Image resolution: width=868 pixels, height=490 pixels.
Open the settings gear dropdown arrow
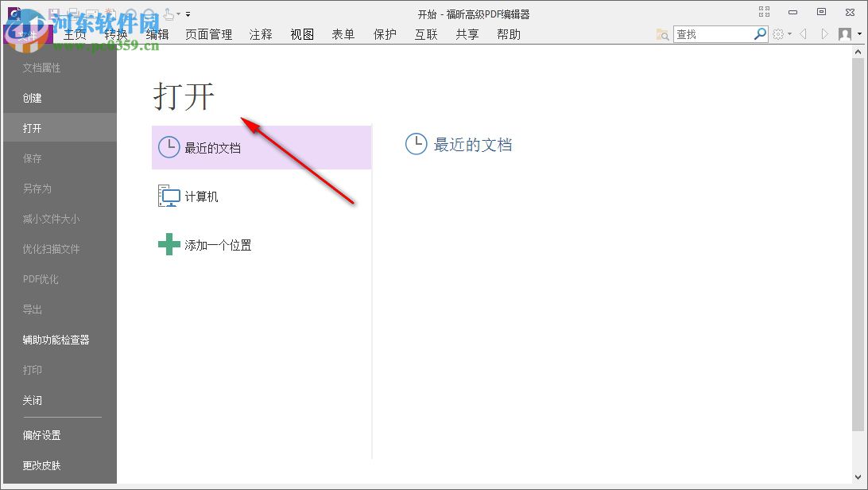789,33
